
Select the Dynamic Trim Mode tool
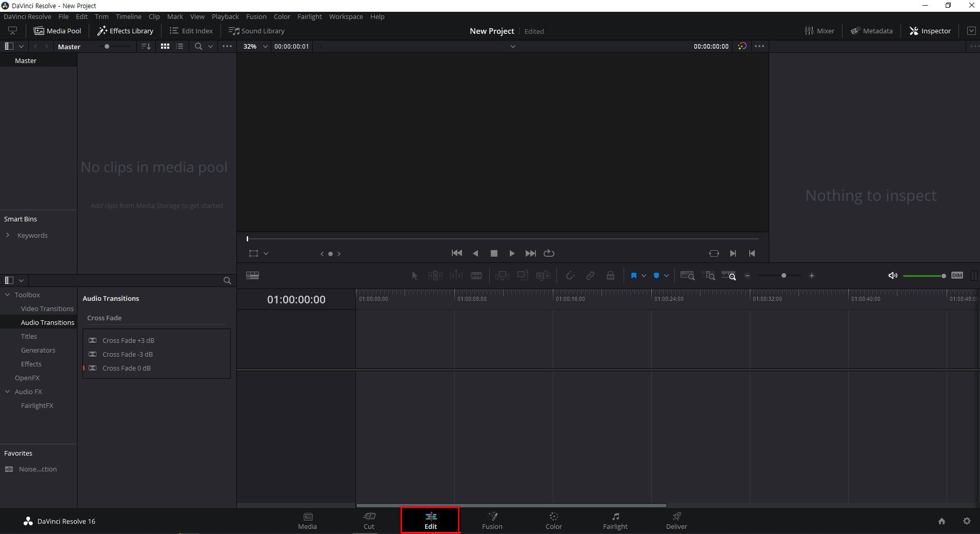(x=456, y=276)
